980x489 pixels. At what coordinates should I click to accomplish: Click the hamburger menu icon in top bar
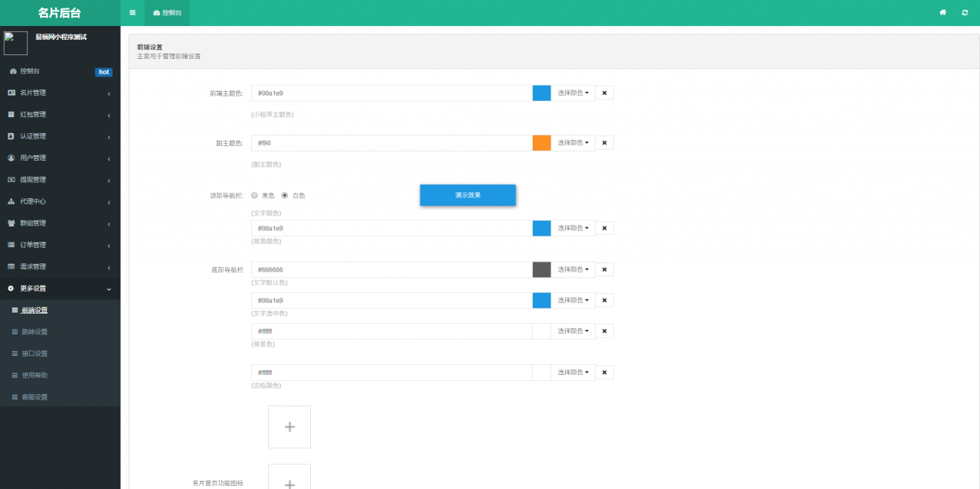tap(132, 13)
